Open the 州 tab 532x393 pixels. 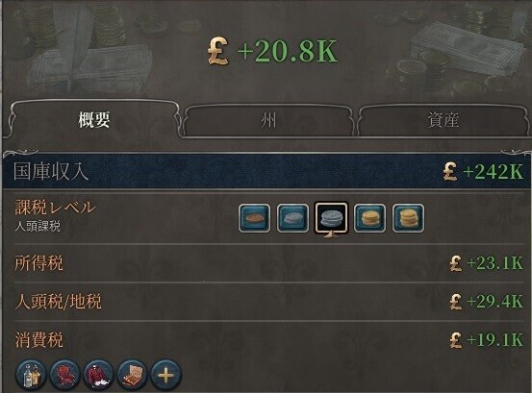coord(268,120)
